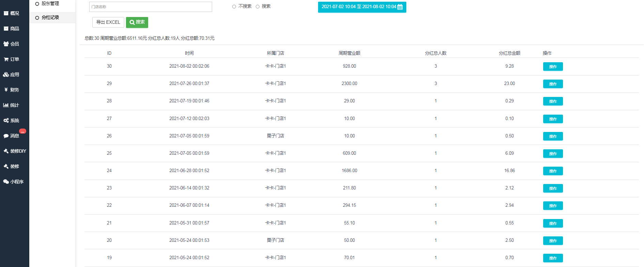Click 操作 button for record ID 27

pos(553,119)
